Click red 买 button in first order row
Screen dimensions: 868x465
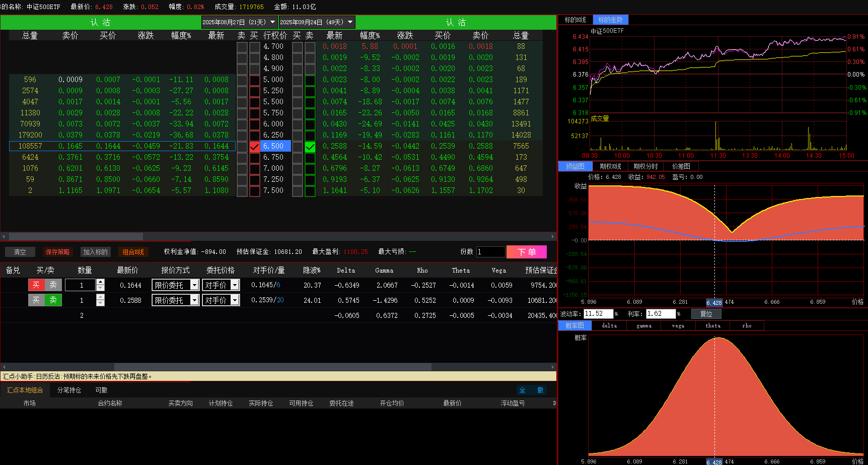(x=36, y=285)
